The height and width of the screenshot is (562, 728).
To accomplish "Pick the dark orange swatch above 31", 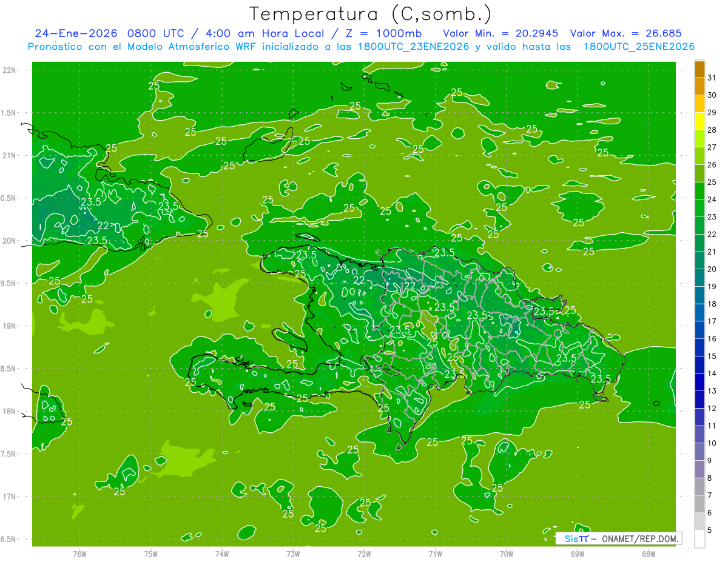I will tap(699, 69).
